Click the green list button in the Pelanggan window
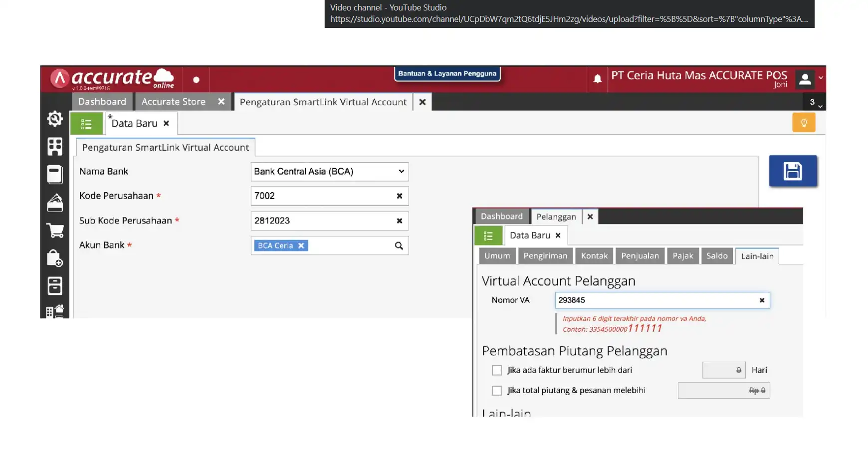 point(488,235)
